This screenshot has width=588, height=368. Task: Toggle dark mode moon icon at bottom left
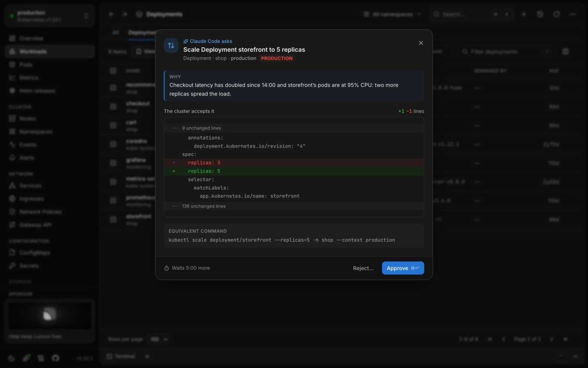coord(11,358)
